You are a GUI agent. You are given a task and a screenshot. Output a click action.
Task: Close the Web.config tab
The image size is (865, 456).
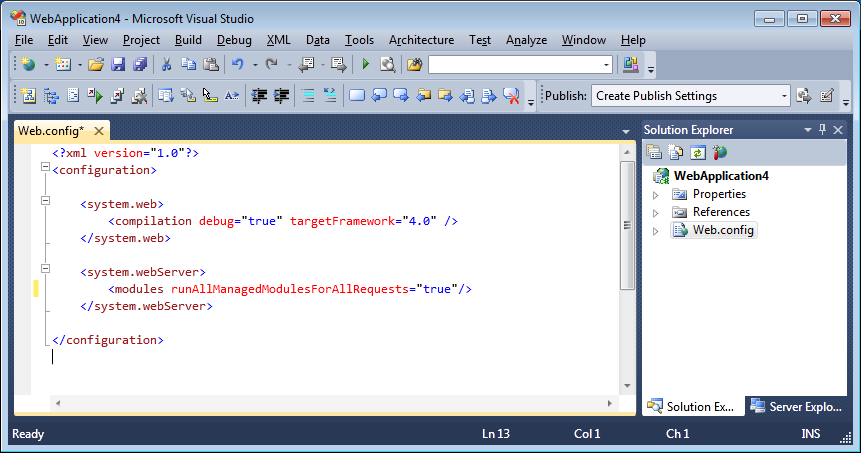pyautogui.click(x=99, y=131)
